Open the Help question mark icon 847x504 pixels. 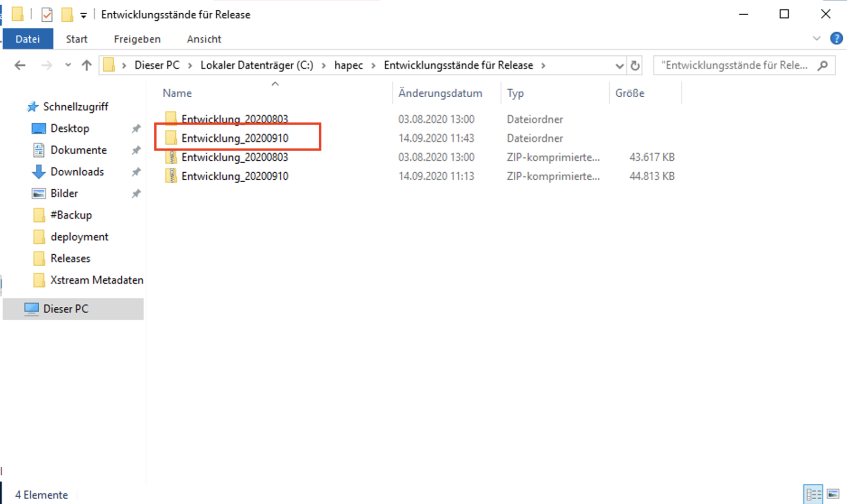click(836, 39)
